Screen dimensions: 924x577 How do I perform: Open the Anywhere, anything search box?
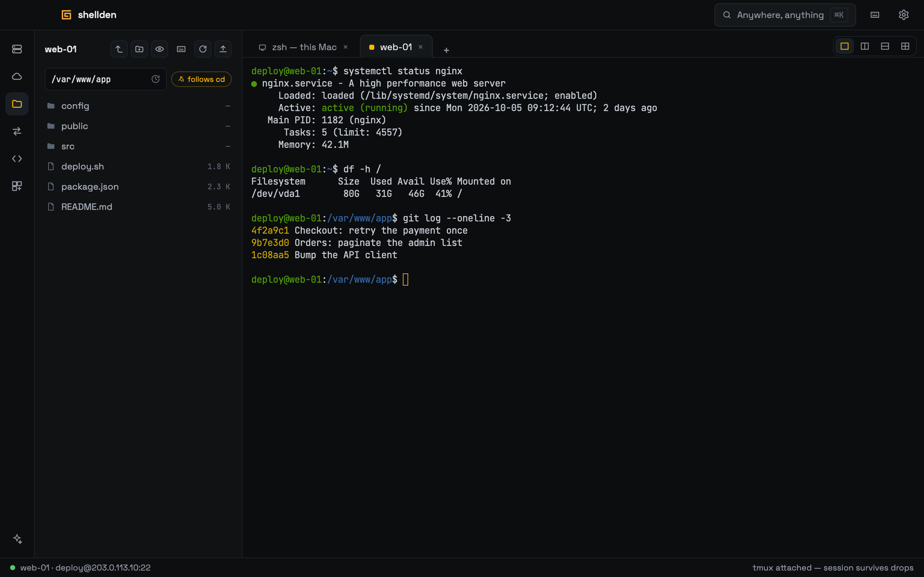click(785, 15)
